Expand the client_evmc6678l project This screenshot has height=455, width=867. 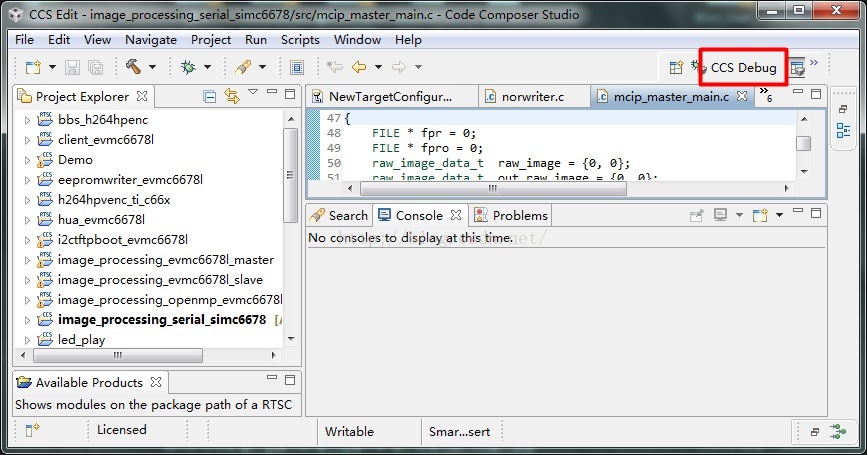coord(27,140)
